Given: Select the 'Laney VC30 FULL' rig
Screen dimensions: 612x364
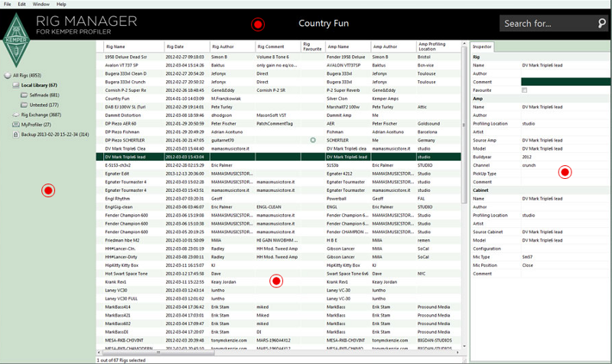Looking at the screenshot, I should pos(278,298).
